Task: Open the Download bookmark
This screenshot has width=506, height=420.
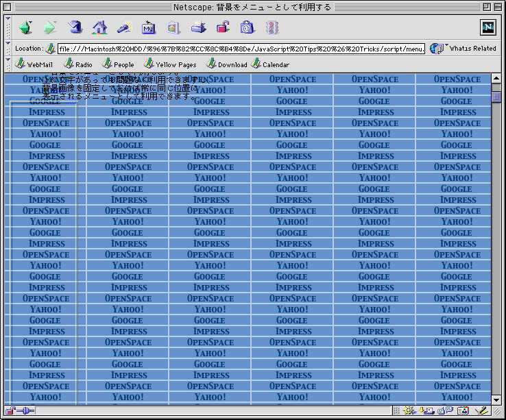Action: [227, 64]
